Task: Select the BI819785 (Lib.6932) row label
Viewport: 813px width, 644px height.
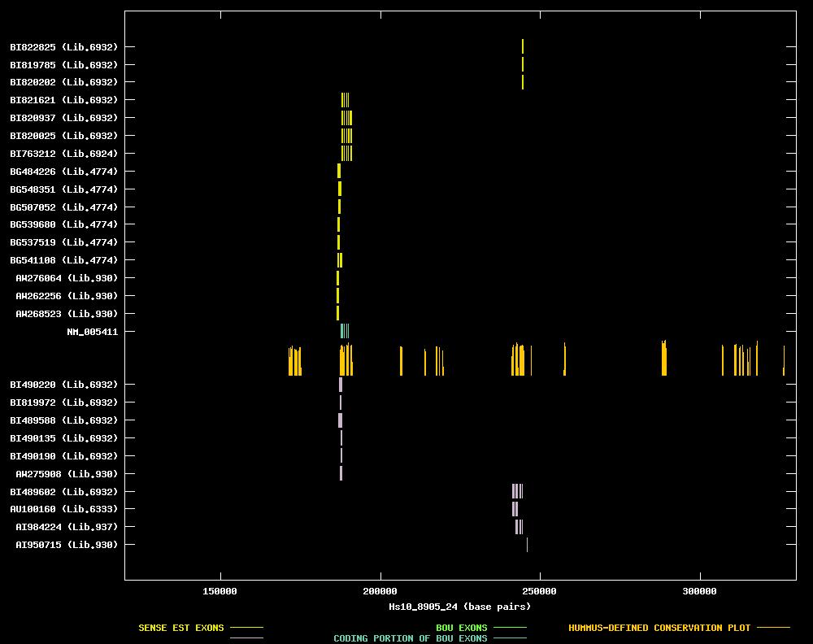Action: [63, 65]
